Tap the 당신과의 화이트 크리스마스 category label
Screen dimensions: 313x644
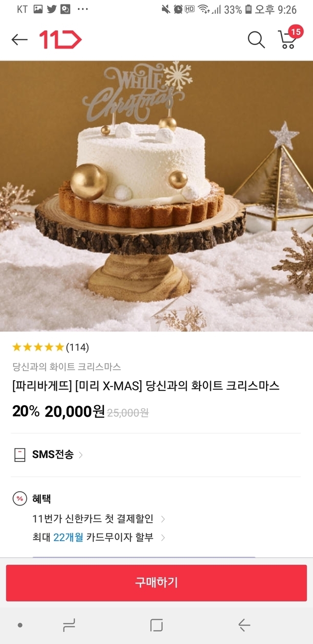[x=67, y=367]
